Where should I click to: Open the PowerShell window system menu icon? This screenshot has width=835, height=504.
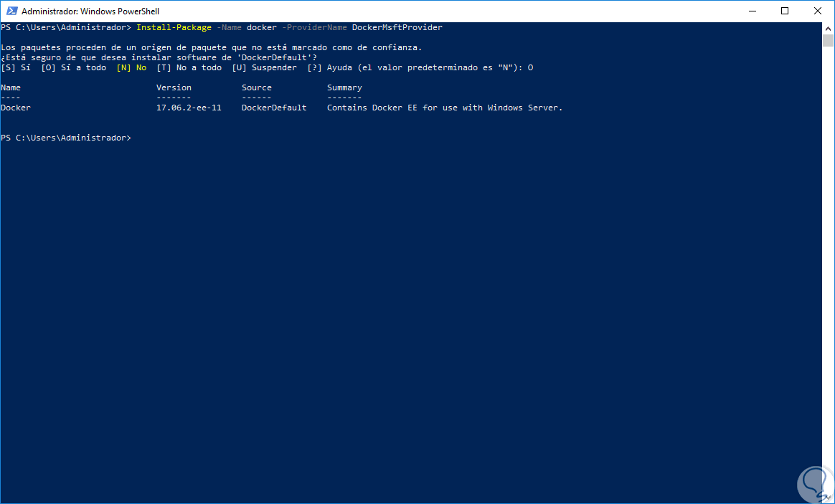[10, 11]
